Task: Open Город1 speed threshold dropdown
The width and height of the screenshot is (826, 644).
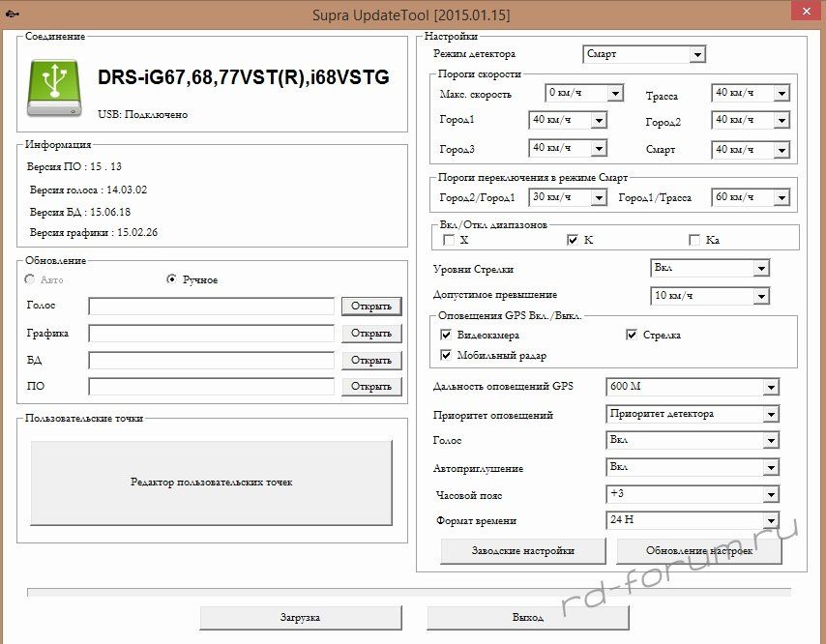Action: 568,120
